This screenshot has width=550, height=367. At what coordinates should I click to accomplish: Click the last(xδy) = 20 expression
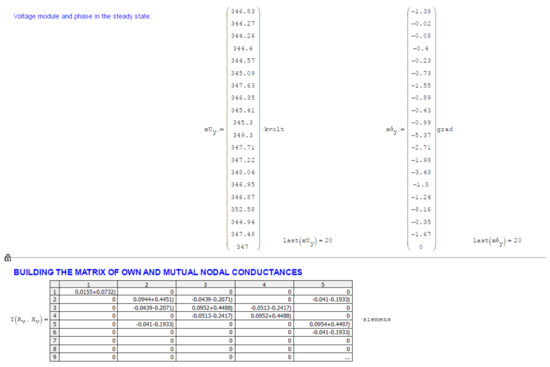coord(497,241)
